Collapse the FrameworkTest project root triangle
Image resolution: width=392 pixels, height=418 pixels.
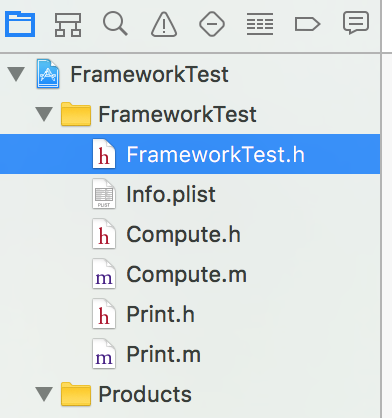coord(16,74)
